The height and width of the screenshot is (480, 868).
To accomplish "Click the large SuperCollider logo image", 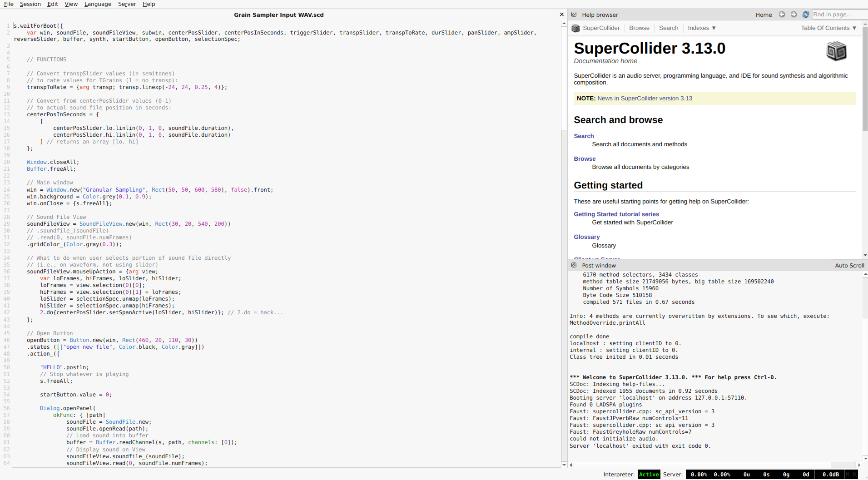I will (x=836, y=51).
